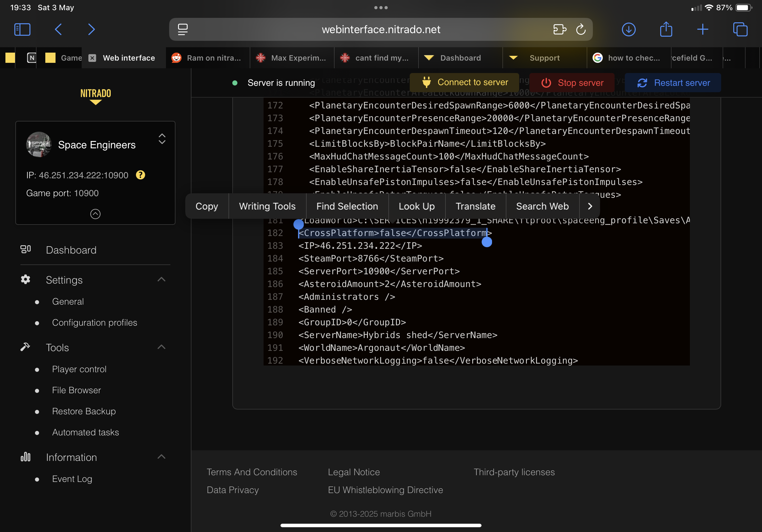Choose Copy in the selection menu

click(x=206, y=206)
